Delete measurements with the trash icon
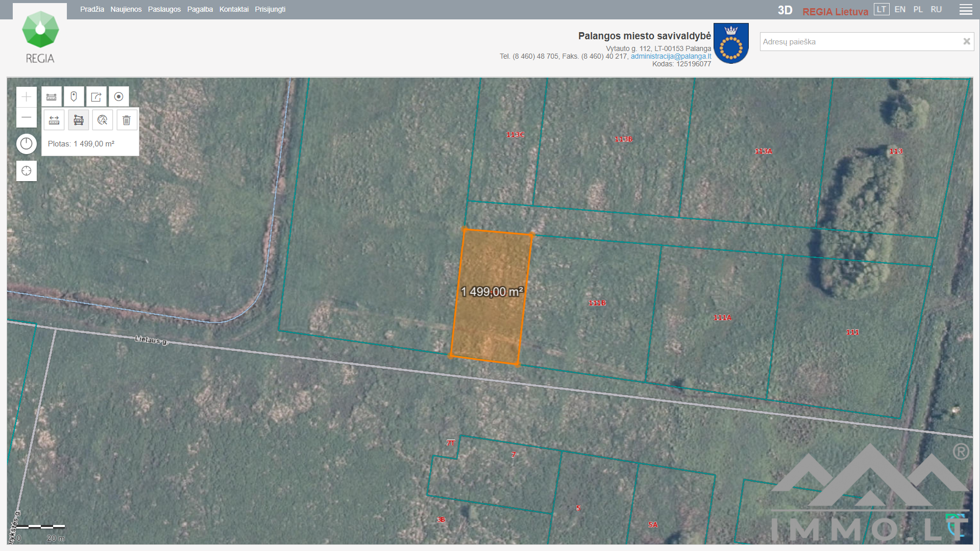The image size is (980, 551). (x=127, y=120)
